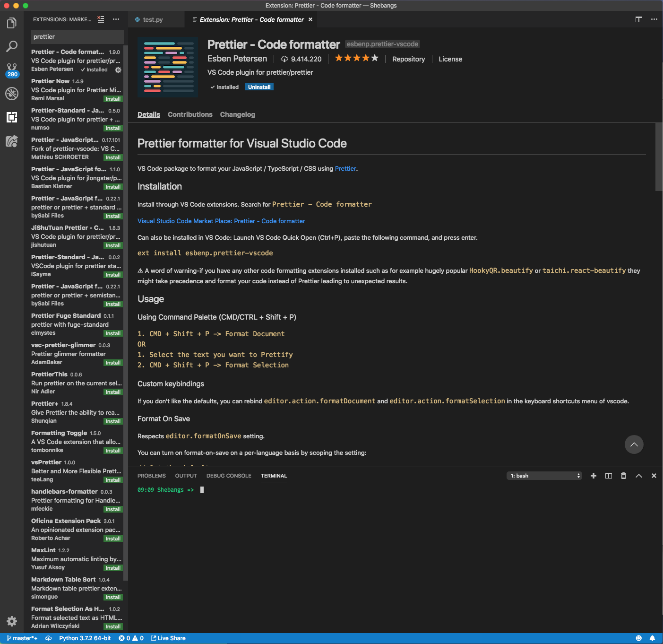
Task: Open gear menu for installed Prettier extension
Action: [118, 70]
